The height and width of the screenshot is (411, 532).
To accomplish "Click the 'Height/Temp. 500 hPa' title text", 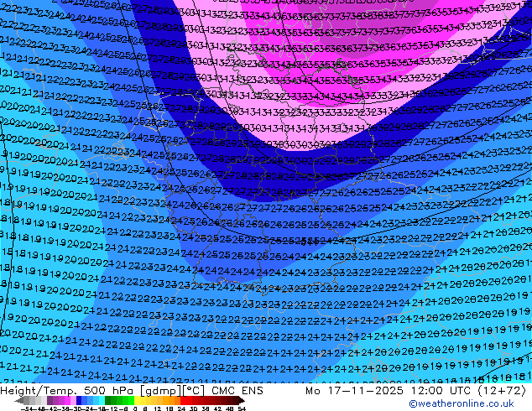I will coord(67,391).
